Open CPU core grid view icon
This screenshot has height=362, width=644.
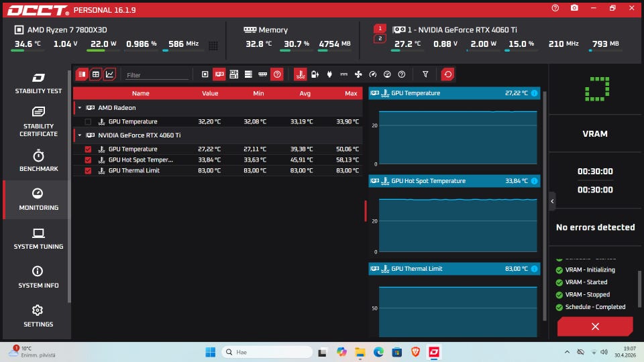(213, 46)
